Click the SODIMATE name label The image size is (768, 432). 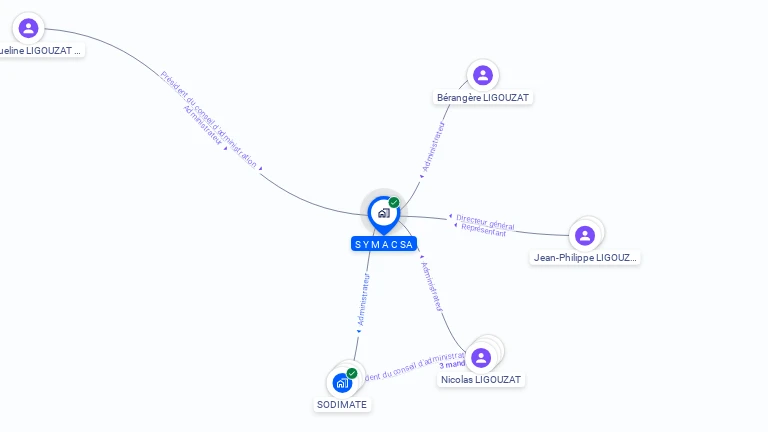342,405
